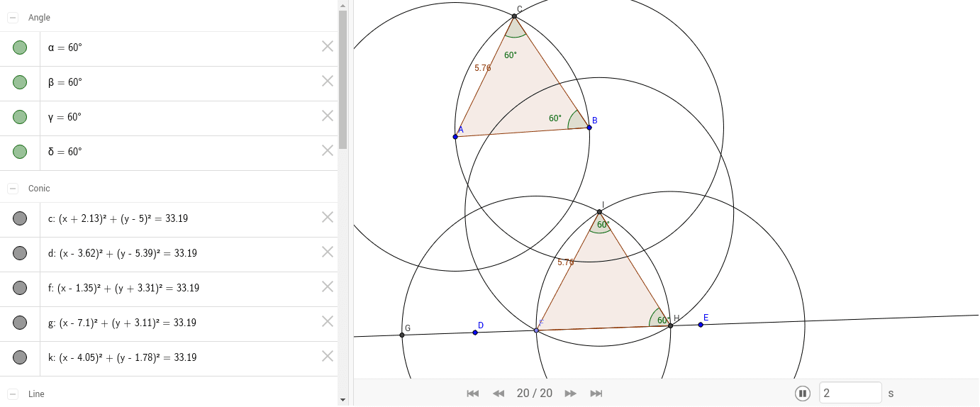Select the δ = 60° text
980x407 pixels.
[x=65, y=152]
